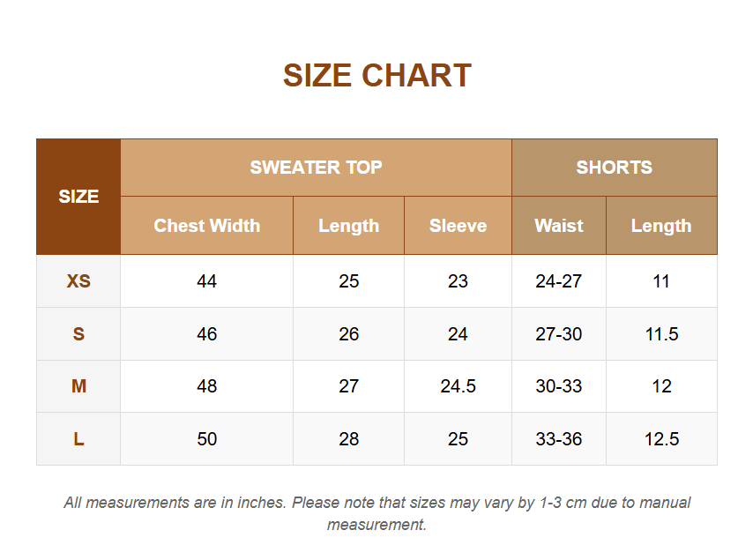The width and height of the screenshot is (753, 560).
Task: Click the SIZE CHART title
Action: 377,76
